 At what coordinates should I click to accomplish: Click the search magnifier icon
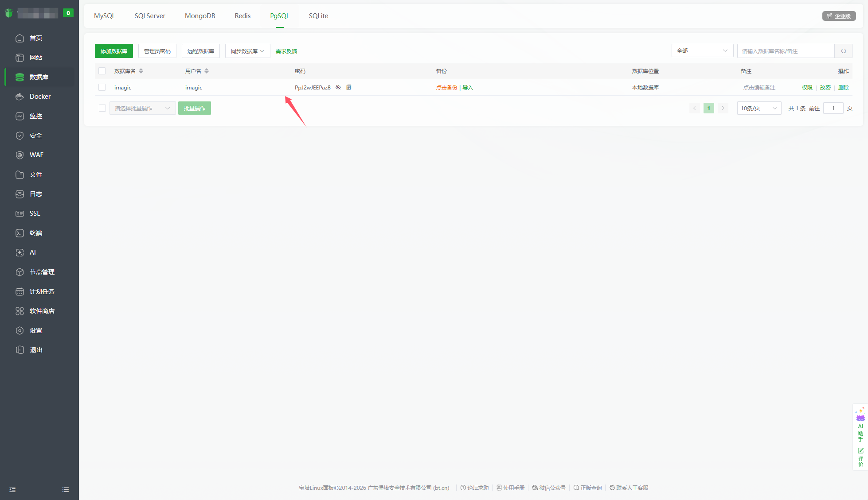pos(844,51)
